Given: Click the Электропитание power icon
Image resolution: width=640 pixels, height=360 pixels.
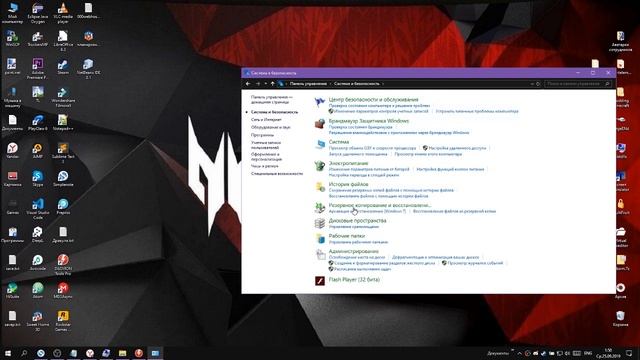Looking at the screenshot, I should [320, 166].
